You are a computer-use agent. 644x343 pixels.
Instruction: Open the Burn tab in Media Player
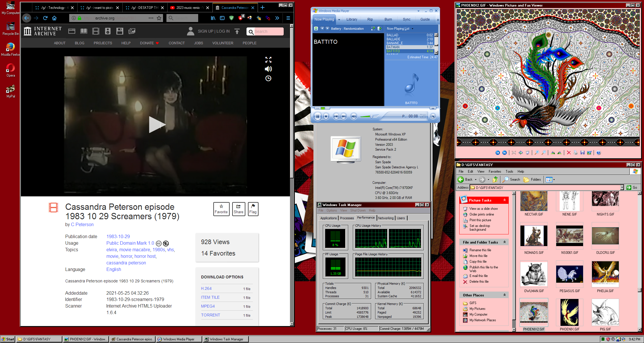coord(388,19)
